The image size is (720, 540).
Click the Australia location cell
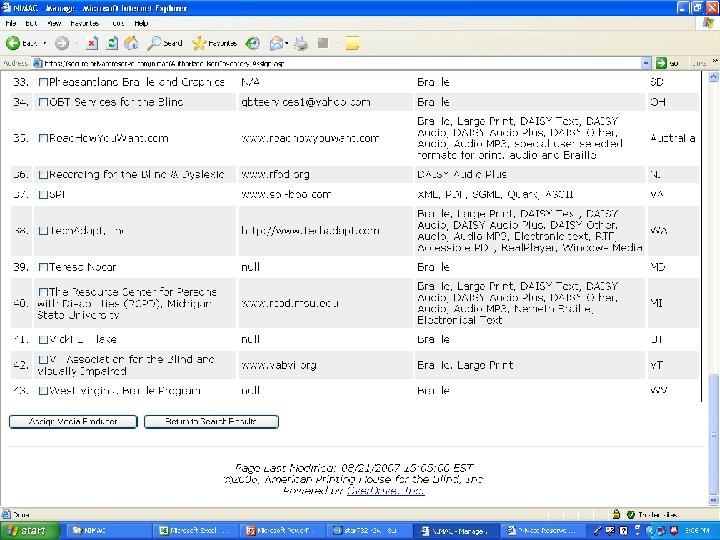673,138
